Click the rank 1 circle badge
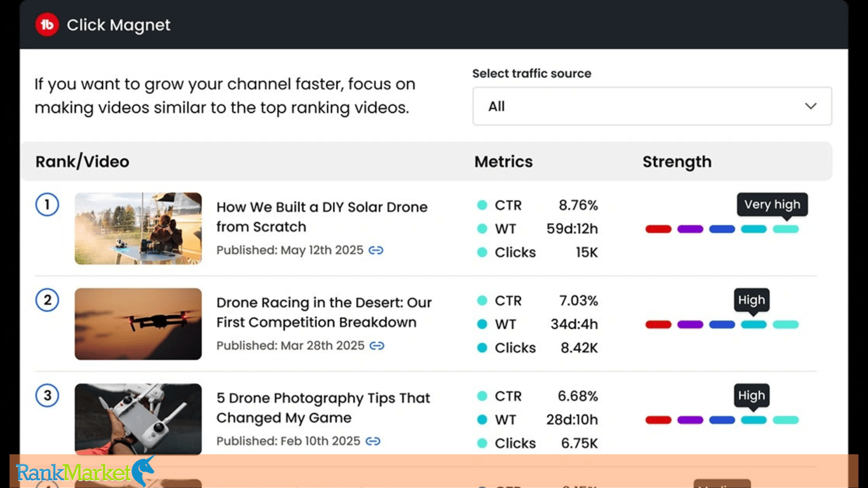Viewport: 868px width, 488px height. point(47,205)
